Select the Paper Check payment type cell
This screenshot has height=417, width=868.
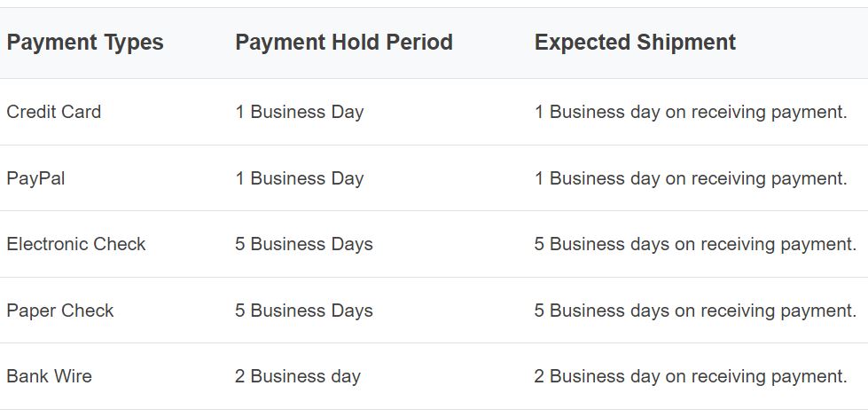click(x=60, y=311)
